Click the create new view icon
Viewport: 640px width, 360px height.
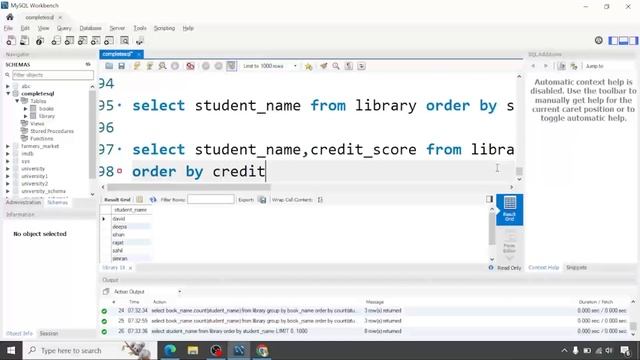point(82,41)
